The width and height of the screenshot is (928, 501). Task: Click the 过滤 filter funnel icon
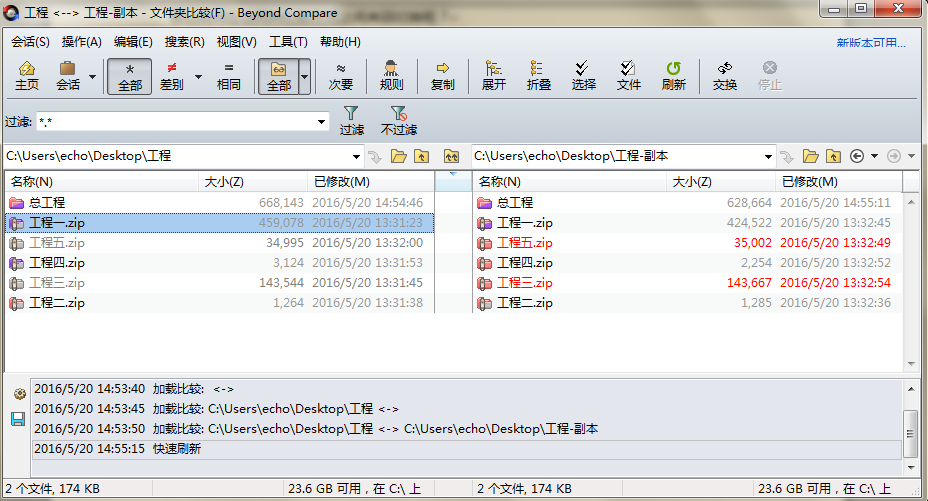click(x=352, y=121)
